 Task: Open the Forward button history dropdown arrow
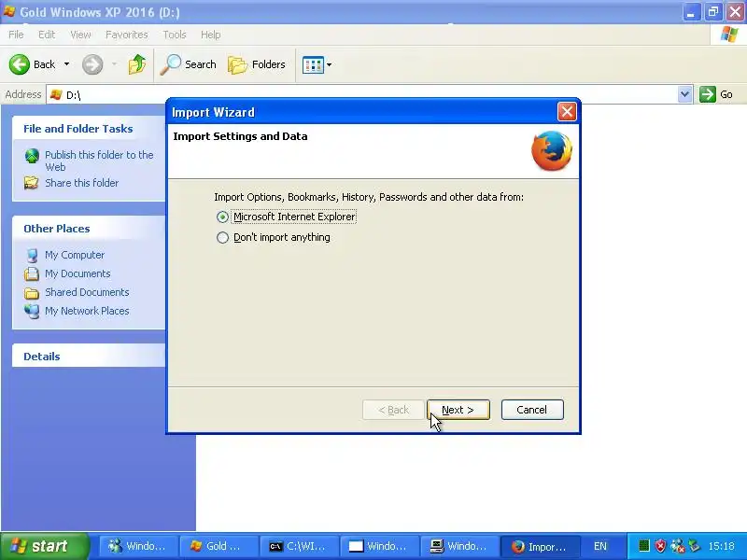click(114, 64)
